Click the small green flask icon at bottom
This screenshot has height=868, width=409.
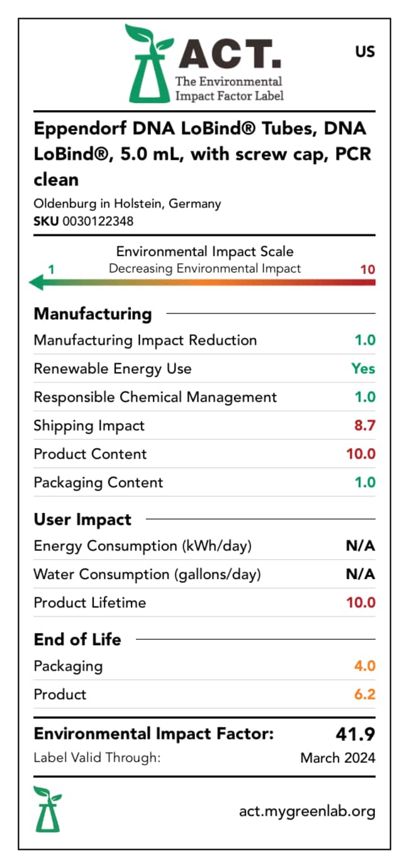click(48, 808)
